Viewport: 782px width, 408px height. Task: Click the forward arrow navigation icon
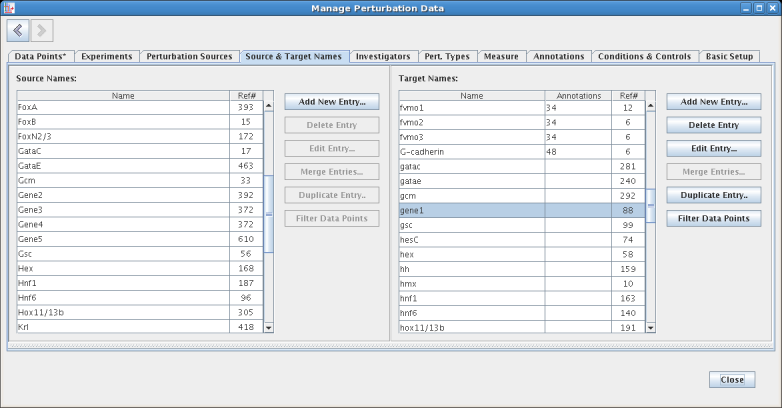[x=42, y=31]
